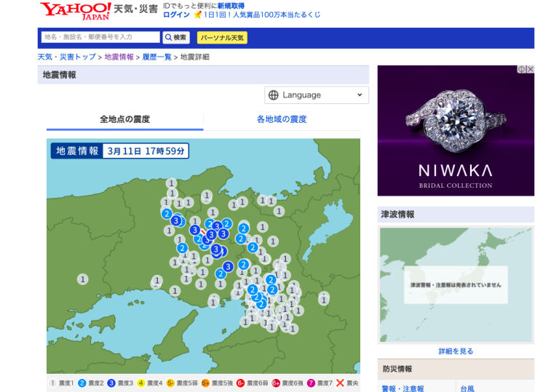The width and height of the screenshot is (559, 392).
Task: Click the Yahoo! JAPAN logo
Action: pos(75,10)
